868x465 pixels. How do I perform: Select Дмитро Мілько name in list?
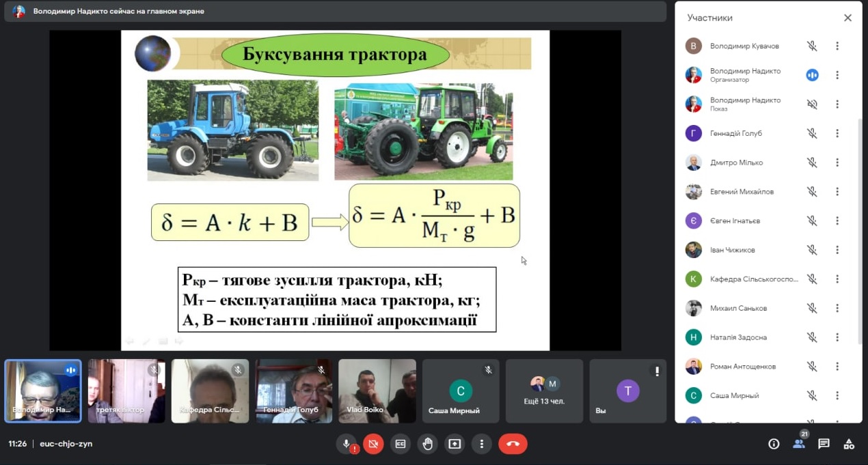[736, 163]
